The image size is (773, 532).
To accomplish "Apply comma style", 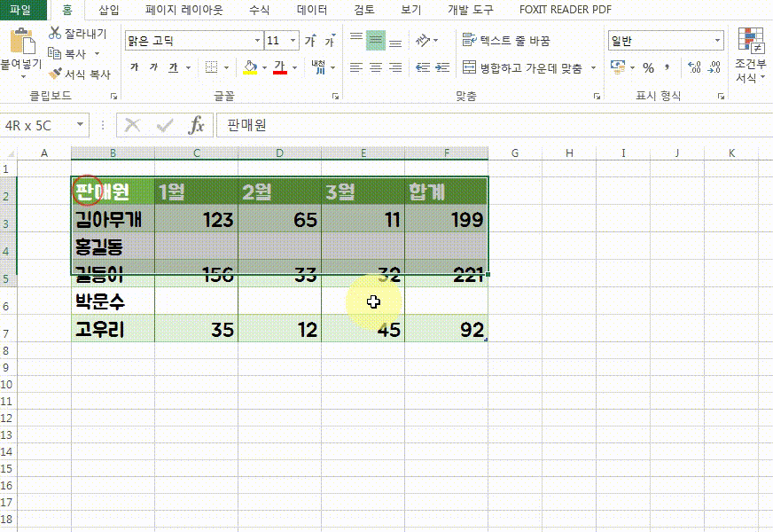I will (x=667, y=67).
